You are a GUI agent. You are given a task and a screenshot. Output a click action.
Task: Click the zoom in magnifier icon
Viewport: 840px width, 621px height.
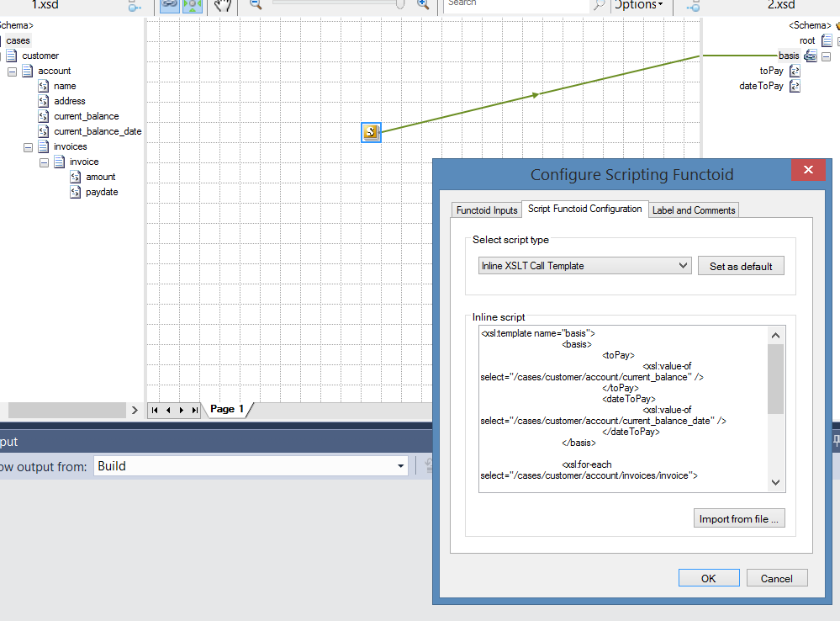point(423,4)
